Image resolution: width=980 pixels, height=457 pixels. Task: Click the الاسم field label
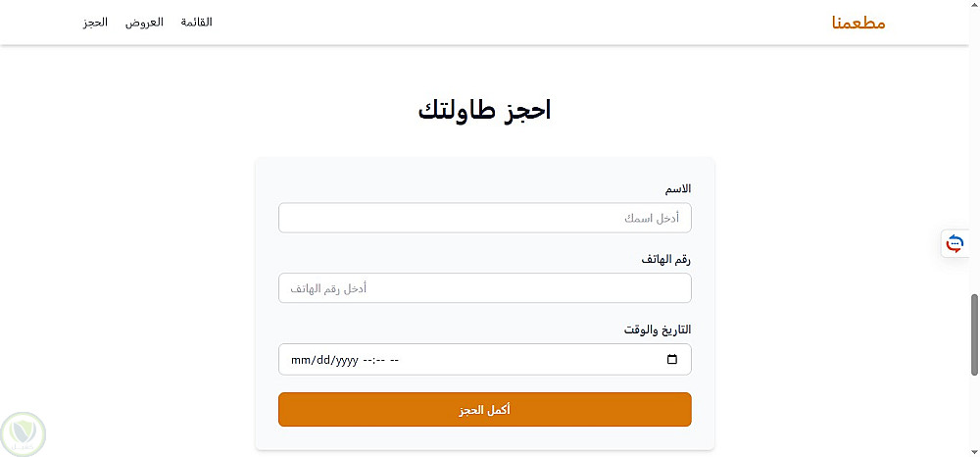point(679,188)
